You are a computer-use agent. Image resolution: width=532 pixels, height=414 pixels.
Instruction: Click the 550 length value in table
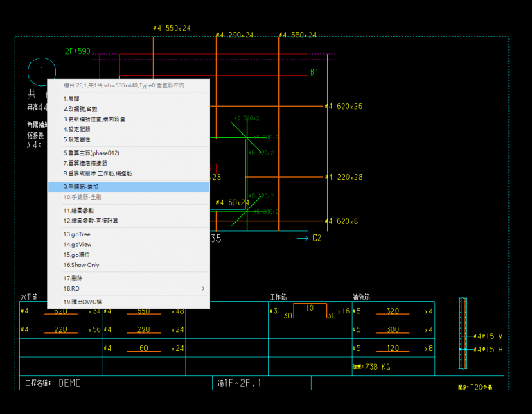(143, 311)
